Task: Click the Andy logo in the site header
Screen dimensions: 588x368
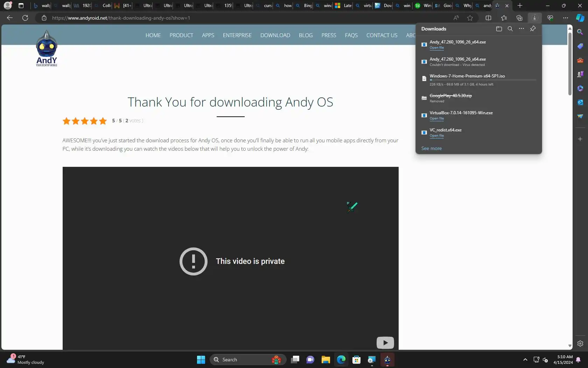Action: [x=47, y=48]
